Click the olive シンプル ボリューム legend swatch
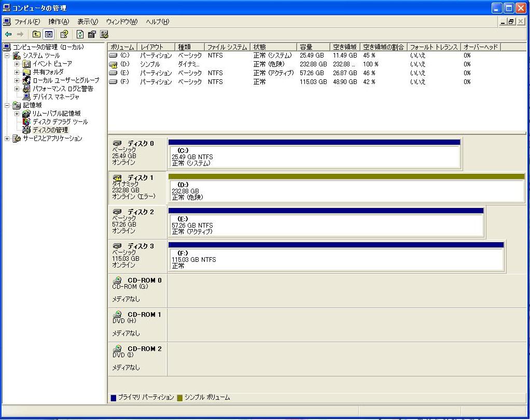This screenshot has width=530, height=420. (x=179, y=398)
